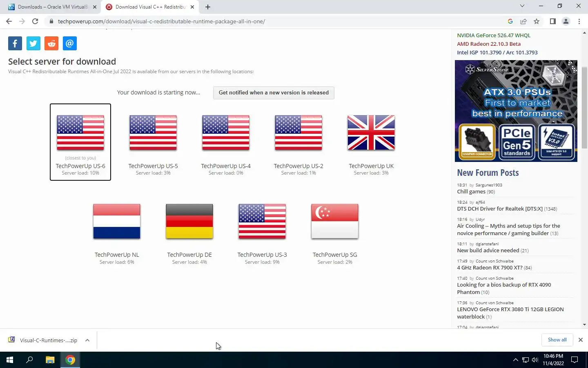Click the share page icon in address bar

coord(523,21)
